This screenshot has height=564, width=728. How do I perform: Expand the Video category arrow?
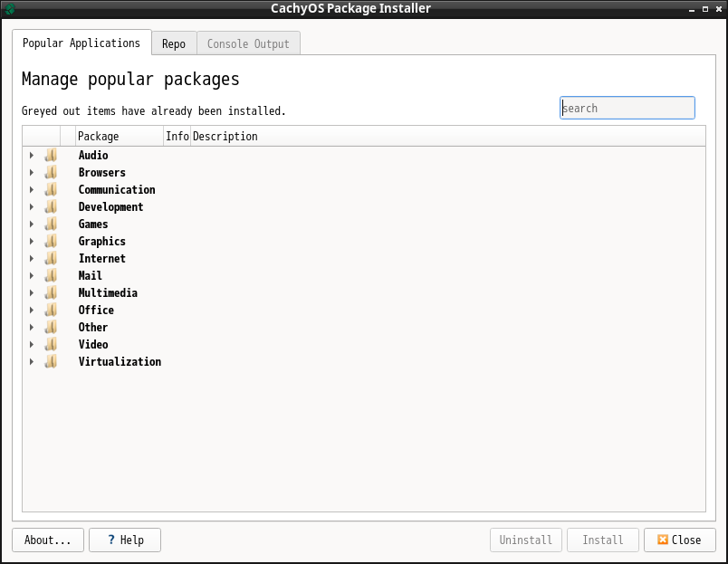32,345
